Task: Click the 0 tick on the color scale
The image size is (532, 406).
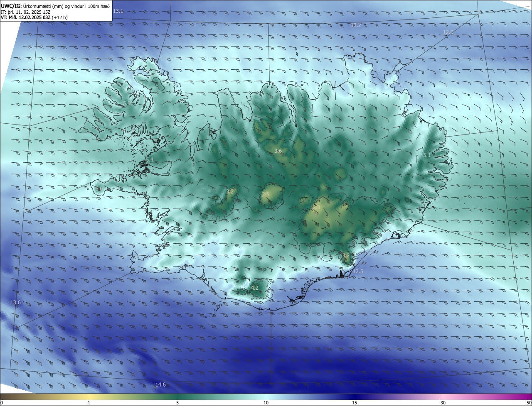Action: pos(2,403)
